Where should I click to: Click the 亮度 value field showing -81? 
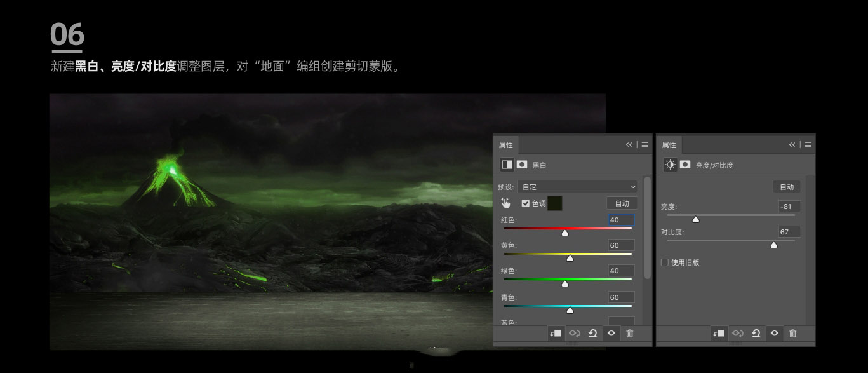tap(789, 207)
